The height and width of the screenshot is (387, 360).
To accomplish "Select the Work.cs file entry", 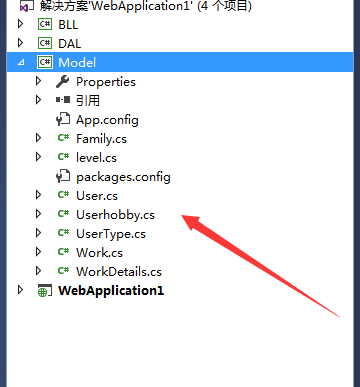I will pos(99,253).
